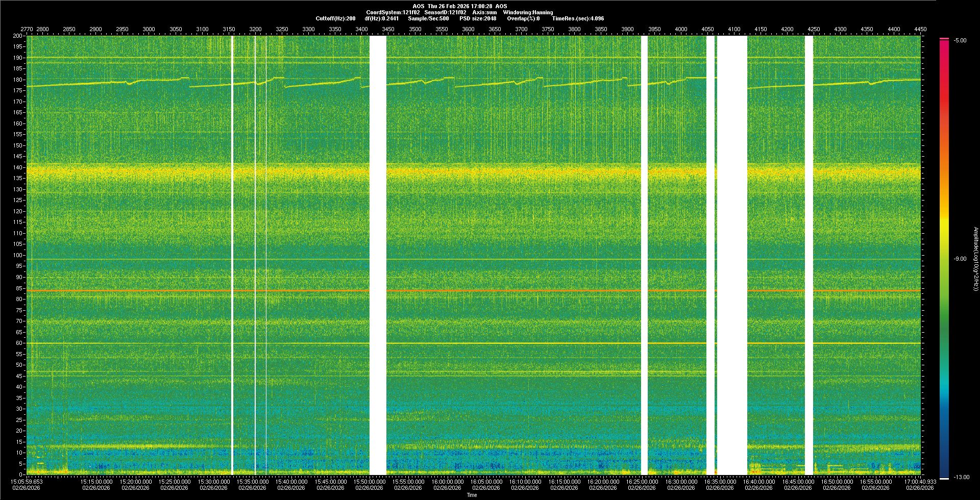Click the 4450 tick on top axis

(920, 29)
